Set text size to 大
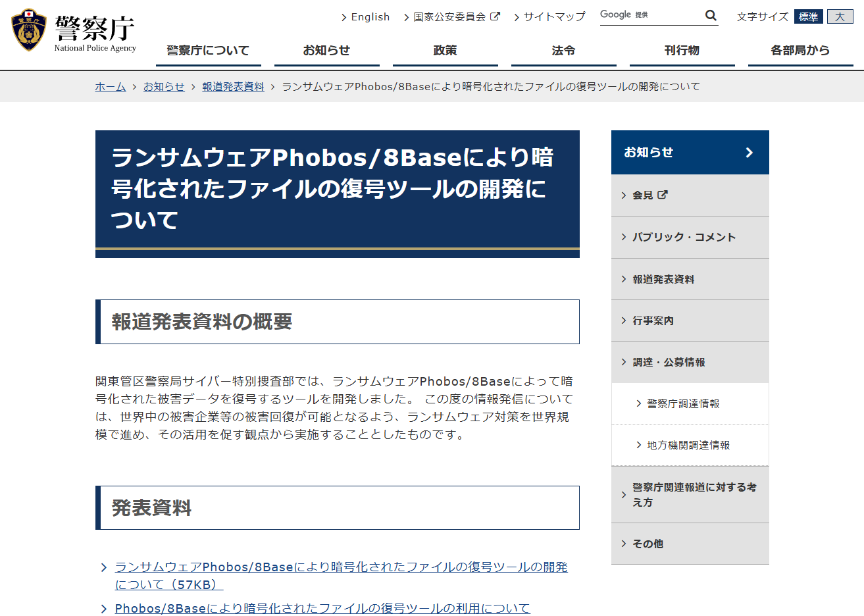The width and height of the screenshot is (864, 616). click(840, 17)
